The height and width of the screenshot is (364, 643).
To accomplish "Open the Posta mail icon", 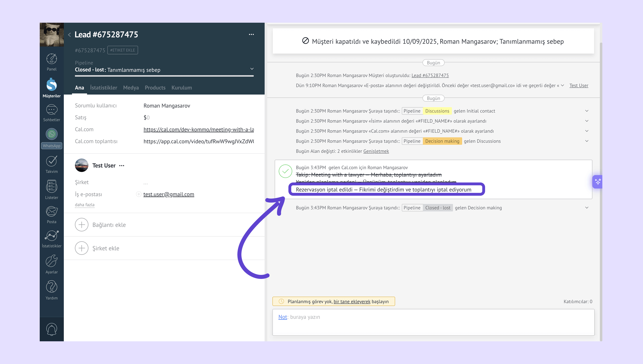I will (x=52, y=212).
